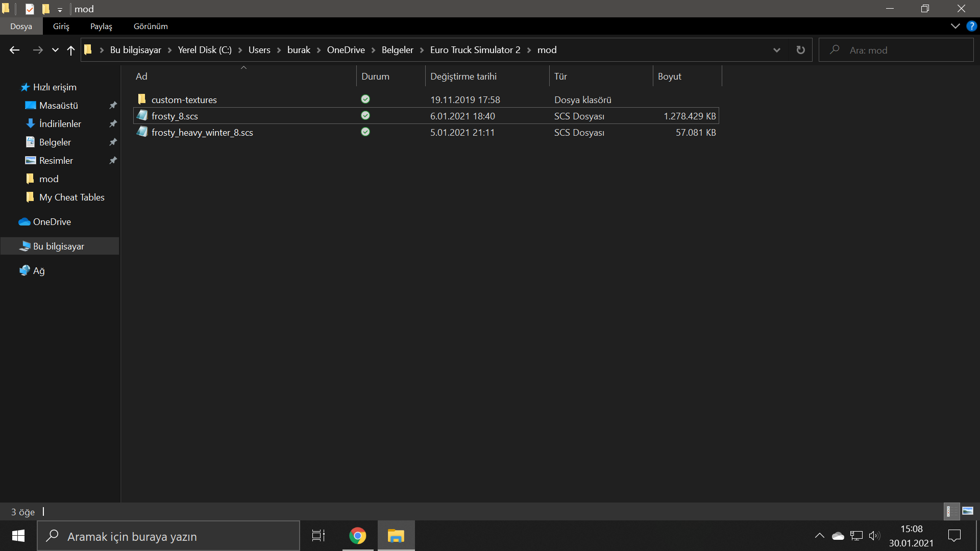Open the address bar history dropdown
This screenshot has width=980, height=551.
[x=776, y=50]
